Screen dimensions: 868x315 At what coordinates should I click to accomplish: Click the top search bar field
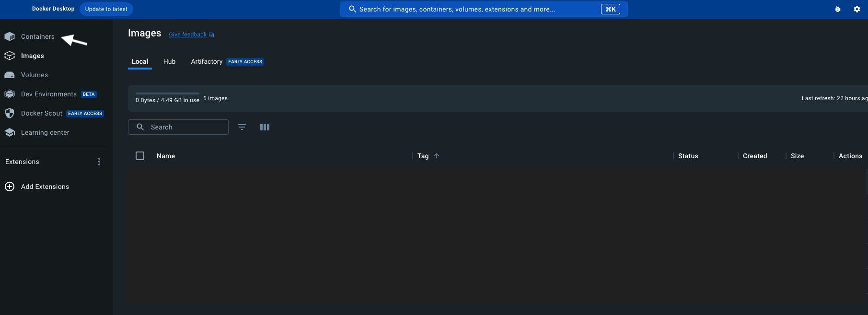tap(484, 9)
